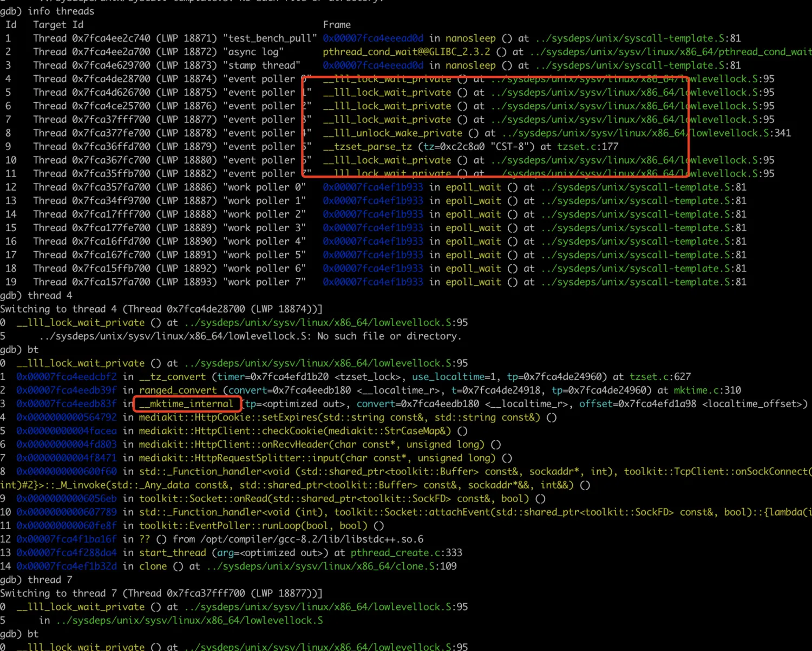Click the 'info threads' command text
The width and height of the screenshot is (812, 651).
(61, 11)
